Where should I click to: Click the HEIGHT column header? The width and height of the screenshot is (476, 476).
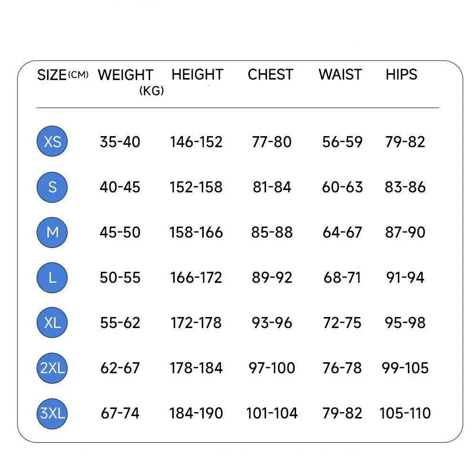click(197, 75)
